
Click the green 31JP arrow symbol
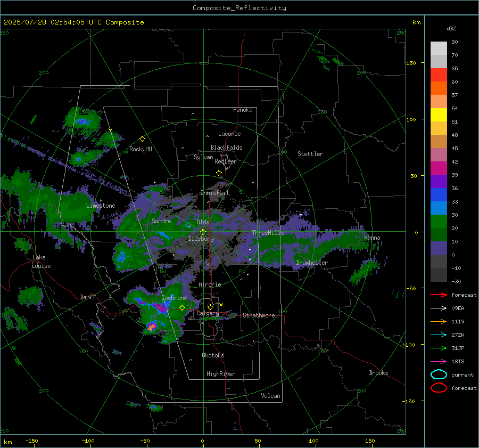tap(439, 348)
